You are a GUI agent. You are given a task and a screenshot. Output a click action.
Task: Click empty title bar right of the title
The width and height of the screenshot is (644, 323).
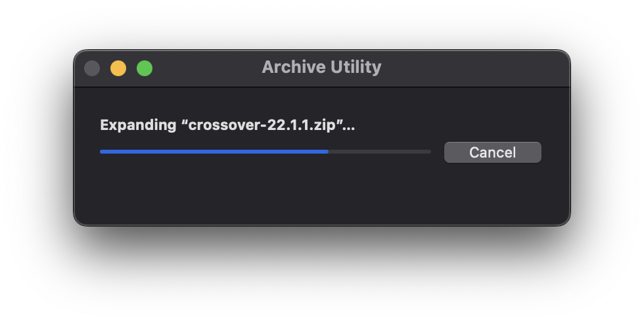pos(473,68)
